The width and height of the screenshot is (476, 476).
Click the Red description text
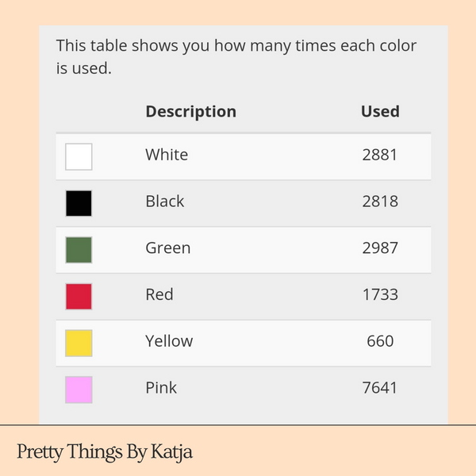[x=159, y=295]
